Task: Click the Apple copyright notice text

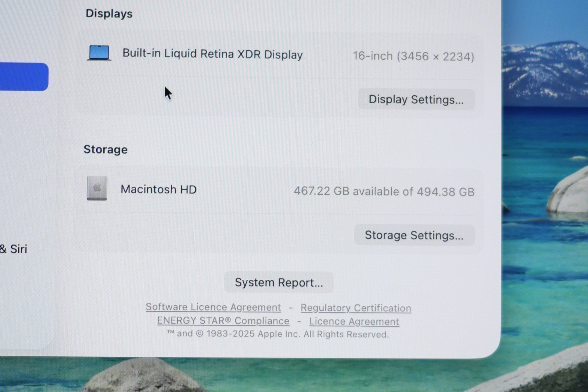Action: 278,334
